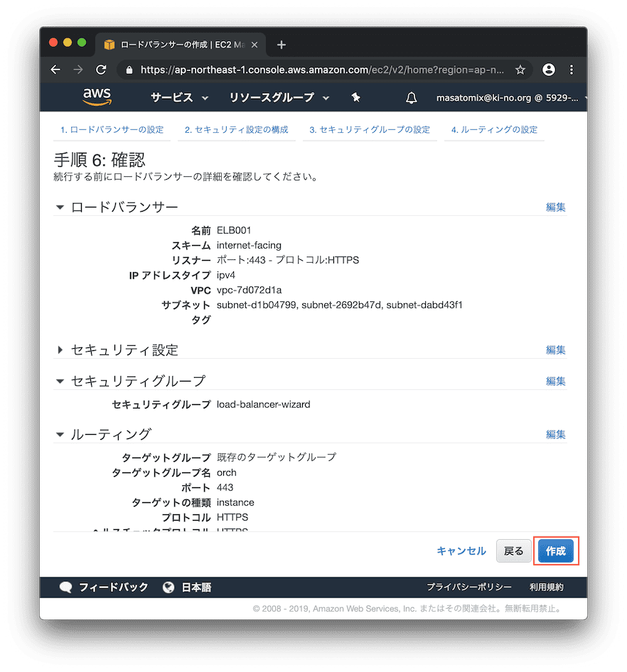This screenshot has width=627, height=672.
Task: Go to step 2. セキュリティ設定の構成 tab
Action: point(236,129)
